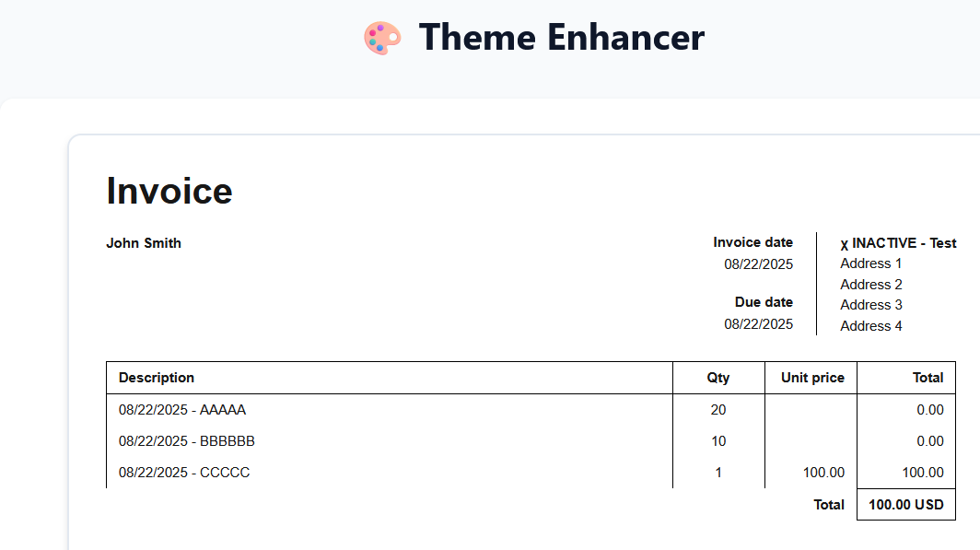Click the quantity 10 cell

point(718,441)
